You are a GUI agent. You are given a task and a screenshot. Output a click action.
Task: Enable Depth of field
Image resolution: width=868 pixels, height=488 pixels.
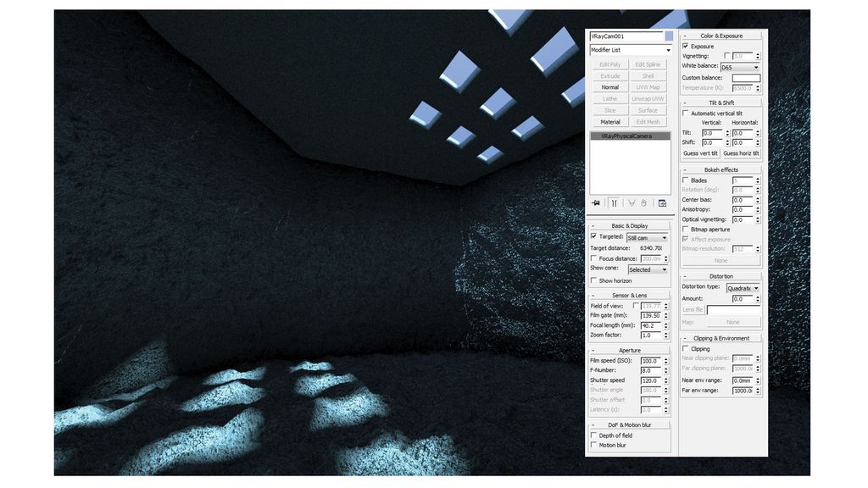point(593,435)
